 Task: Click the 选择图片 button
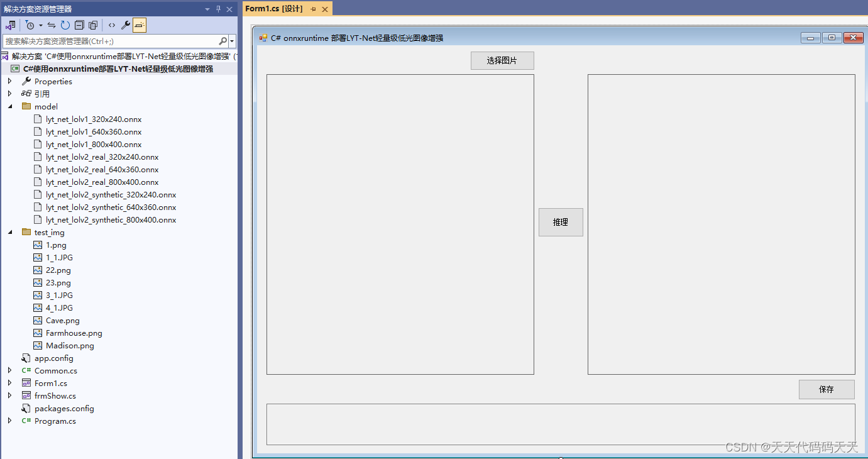coord(502,60)
